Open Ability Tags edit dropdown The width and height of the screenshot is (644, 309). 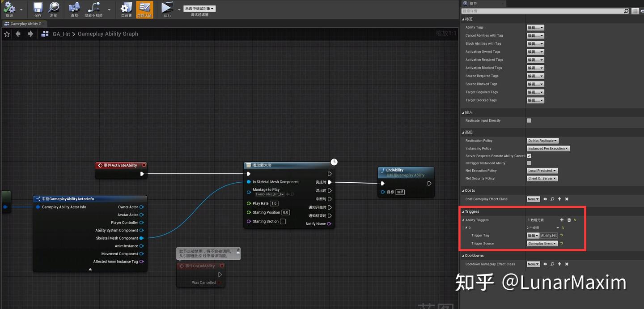(535, 27)
